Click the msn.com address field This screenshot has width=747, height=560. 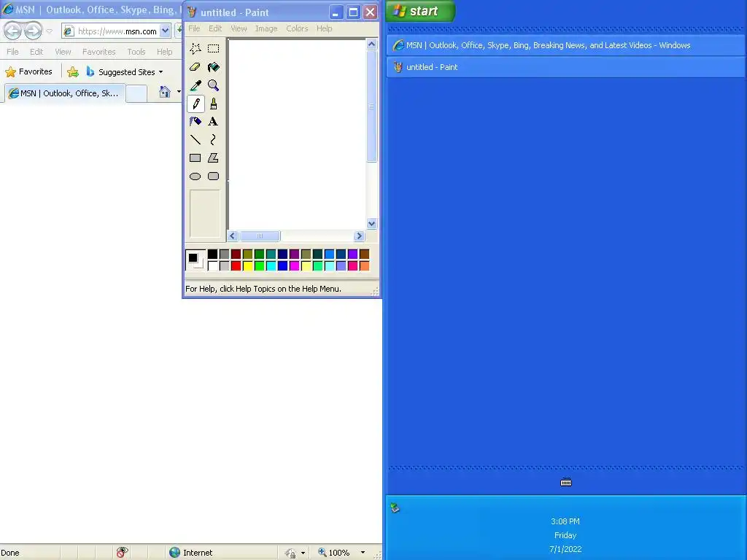point(117,31)
